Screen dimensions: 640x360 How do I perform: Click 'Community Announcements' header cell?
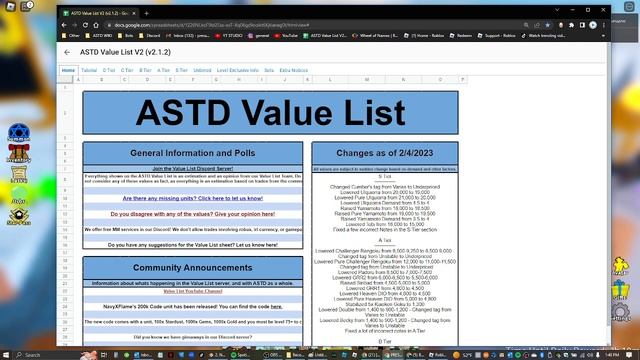(x=193, y=268)
